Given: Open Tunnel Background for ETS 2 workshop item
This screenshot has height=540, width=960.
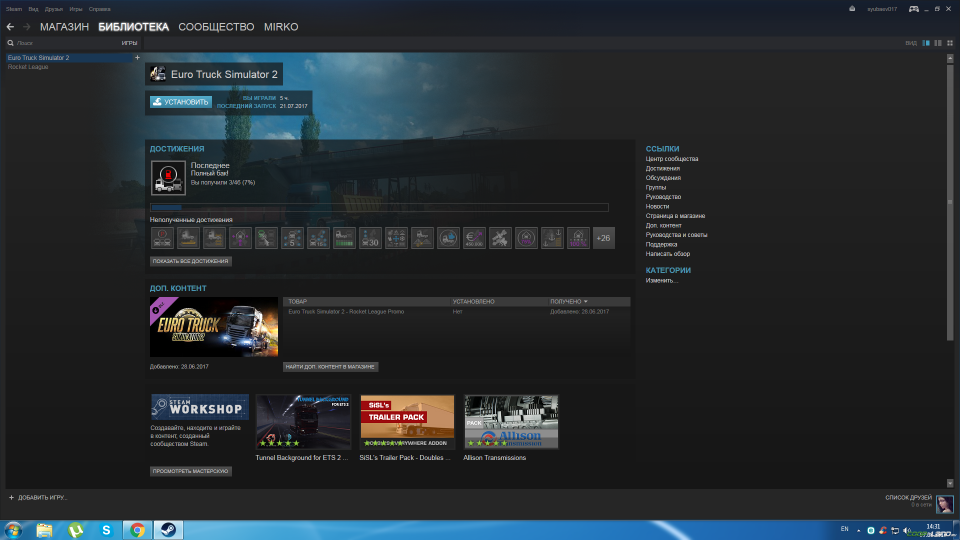Looking at the screenshot, I should (303, 422).
